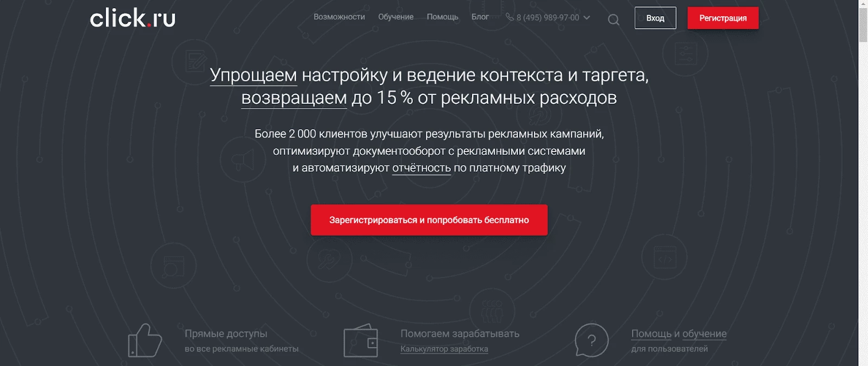Click the Прямые доступы heading text
Image resolution: width=868 pixels, height=366 pixels.
[226, 333]
